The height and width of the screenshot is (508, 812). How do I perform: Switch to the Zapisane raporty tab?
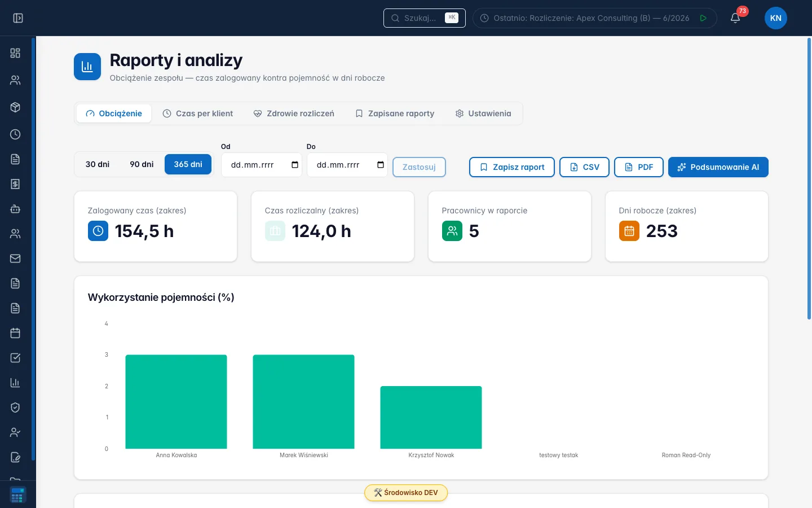[395, 113]
